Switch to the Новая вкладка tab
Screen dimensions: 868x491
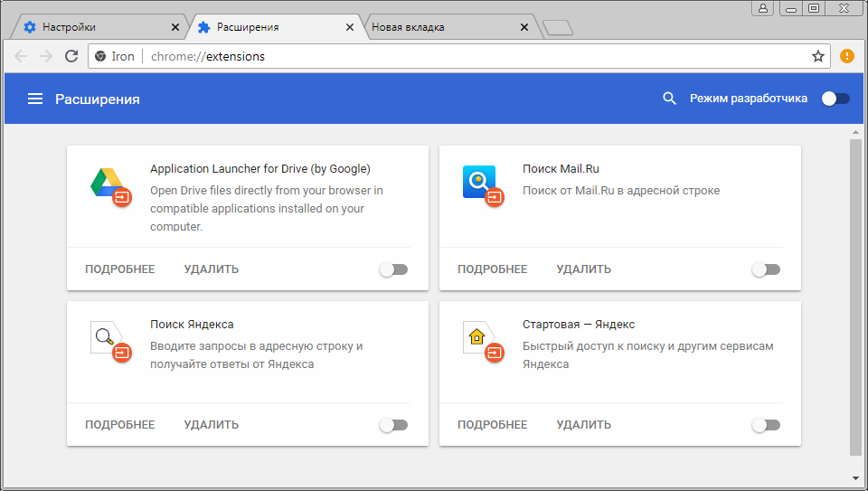[443, 27]
